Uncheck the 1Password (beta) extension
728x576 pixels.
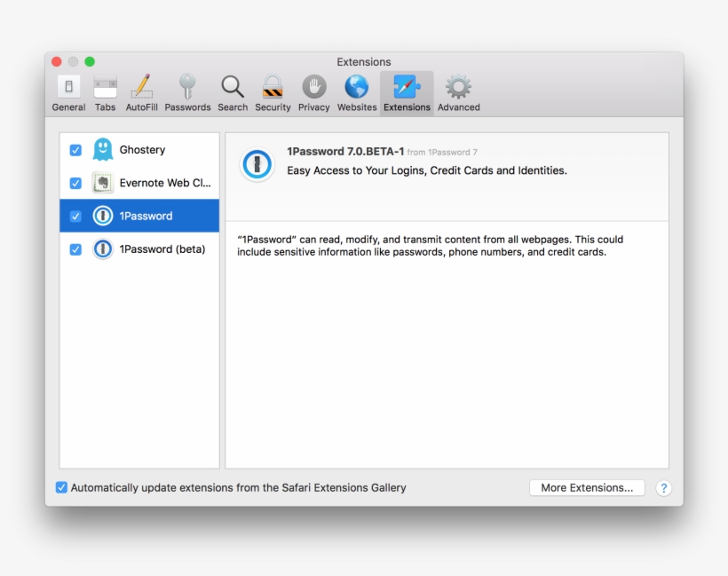tap(75, 249)
